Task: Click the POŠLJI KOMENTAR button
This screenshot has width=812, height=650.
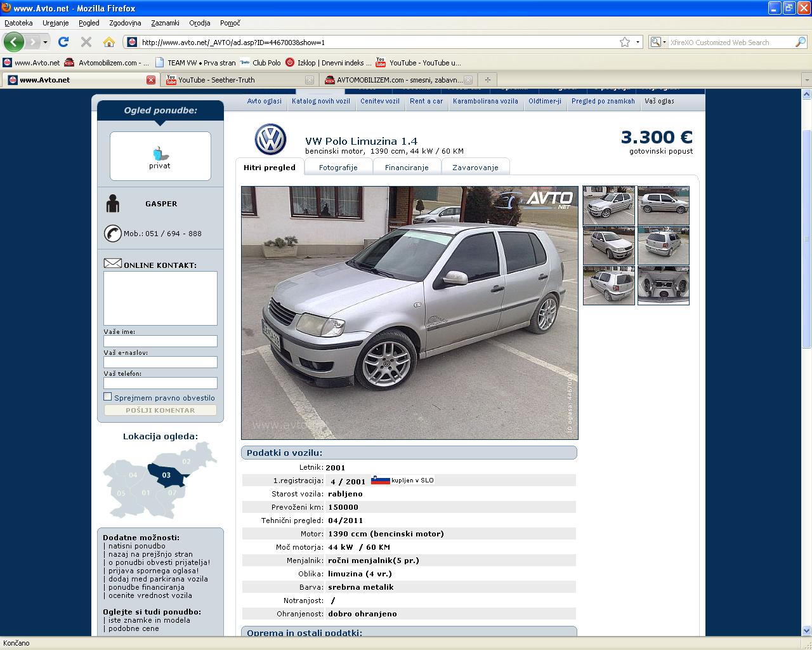Action: (160, 410)
